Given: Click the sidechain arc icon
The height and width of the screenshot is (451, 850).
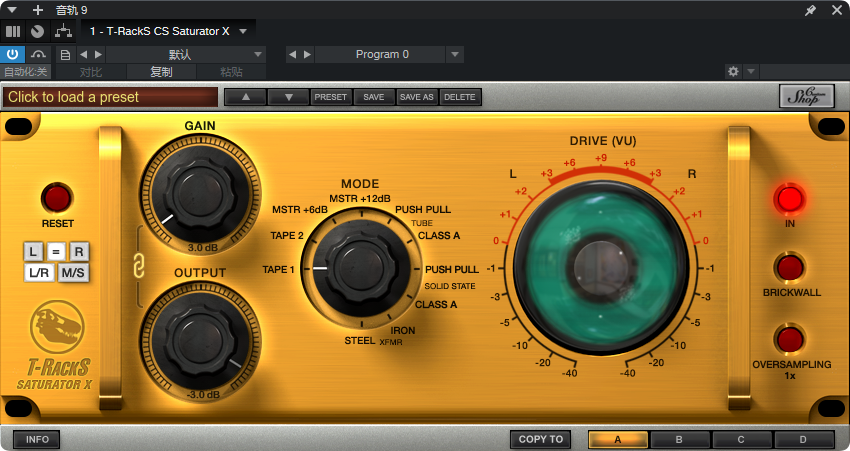Looking at the screenshot, I should pyautogui.click(x=38, y=54).
